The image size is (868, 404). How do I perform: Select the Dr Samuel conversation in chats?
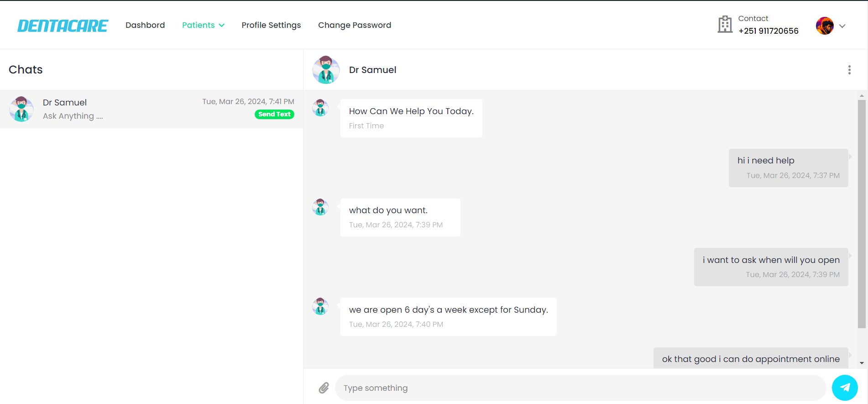click(137, 109)
